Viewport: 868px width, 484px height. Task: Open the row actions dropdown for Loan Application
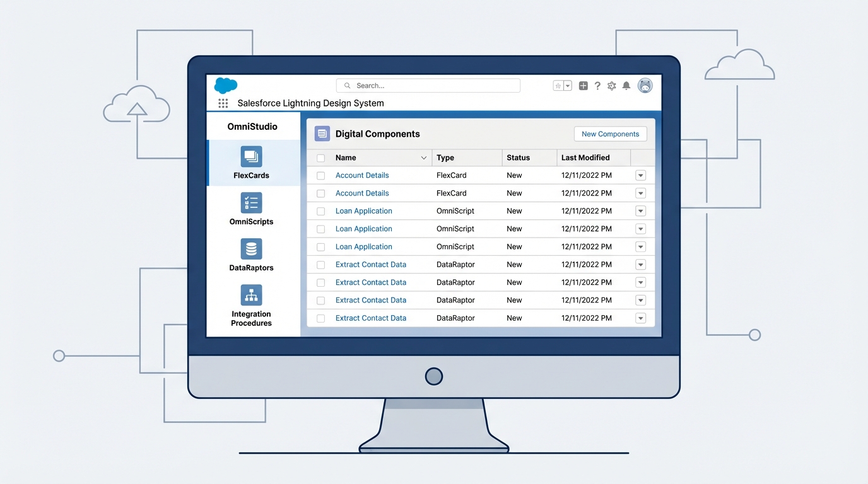640,210
